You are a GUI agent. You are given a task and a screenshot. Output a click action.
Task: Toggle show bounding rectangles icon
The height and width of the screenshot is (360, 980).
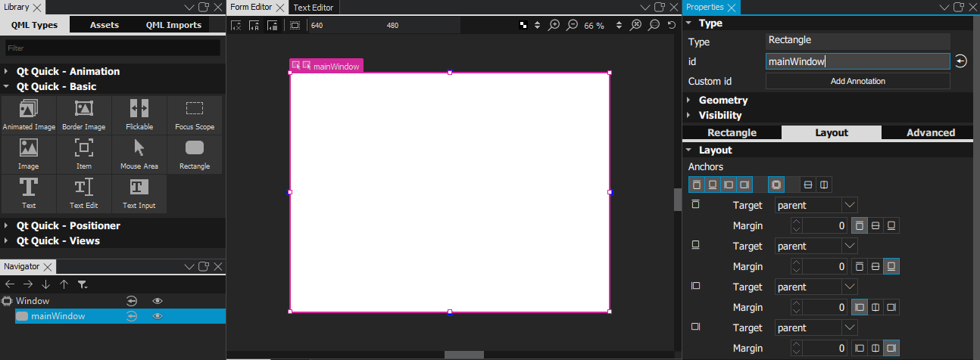[295, 25]
